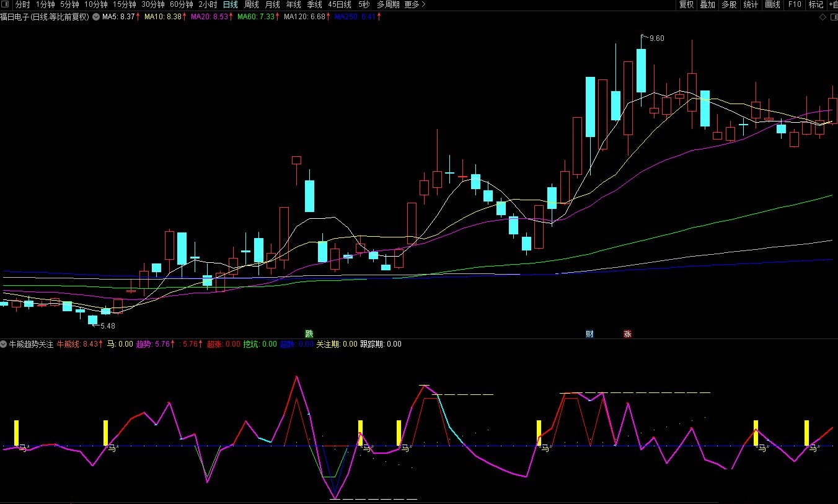Screen dimensions: 838x504
Task: Click the blue 财 marker icon
Action: coord(589,334)
